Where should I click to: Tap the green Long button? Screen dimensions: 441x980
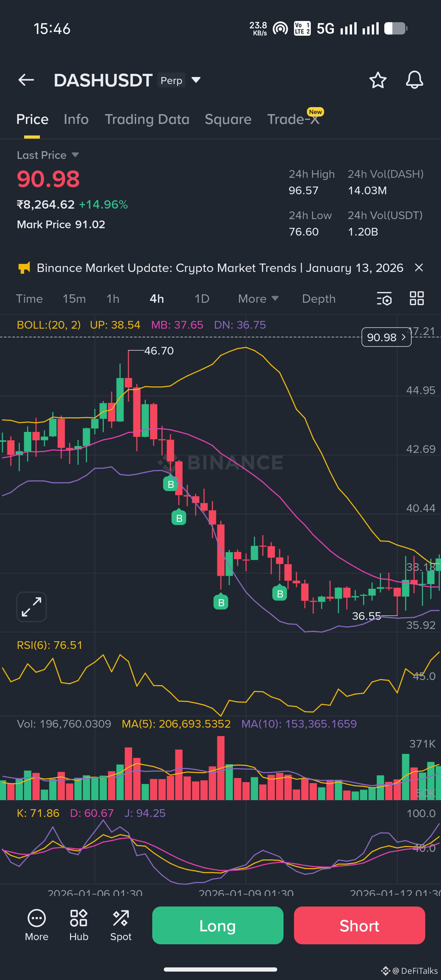coord(218,925)
